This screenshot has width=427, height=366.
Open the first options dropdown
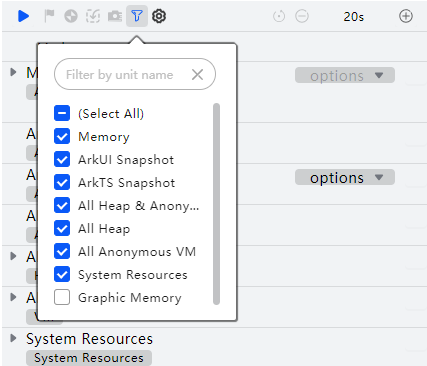(x=345, y=75)
